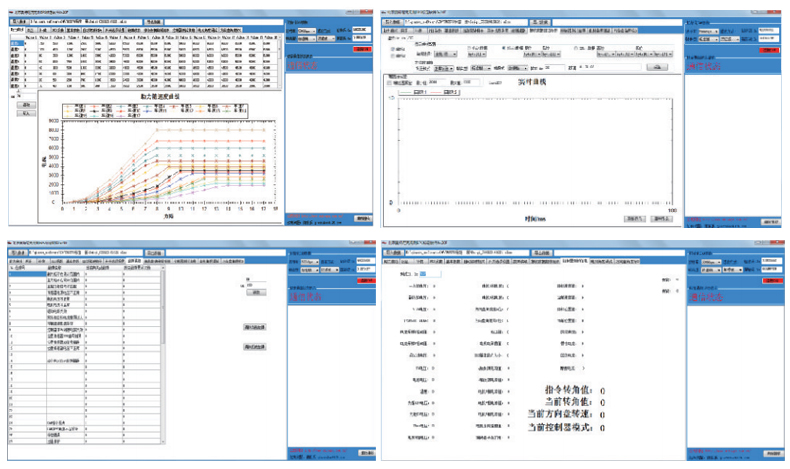Expand first channel dropdown in real-time curve settings
This screenshot has height=469, width=790.
point(447,55)
